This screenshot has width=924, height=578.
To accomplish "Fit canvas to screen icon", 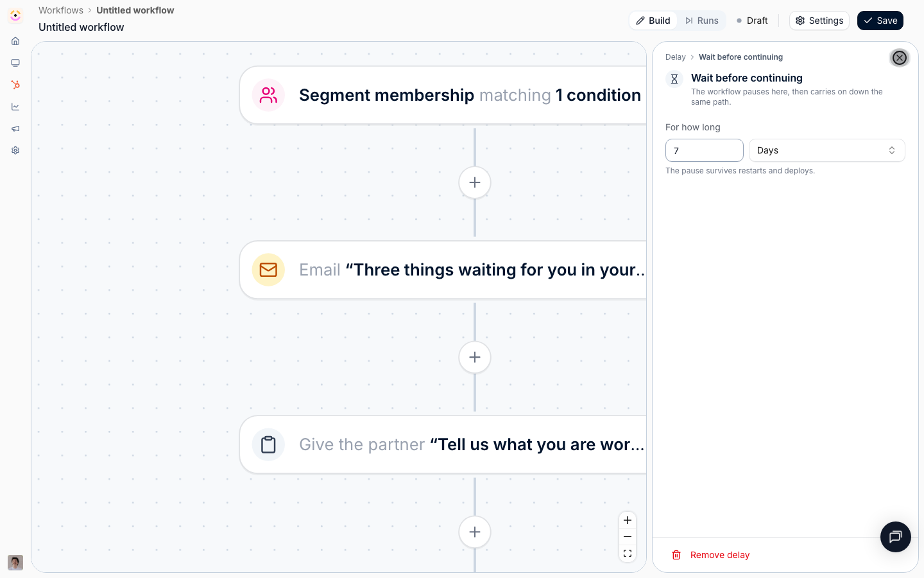I will tap(628, 554).
